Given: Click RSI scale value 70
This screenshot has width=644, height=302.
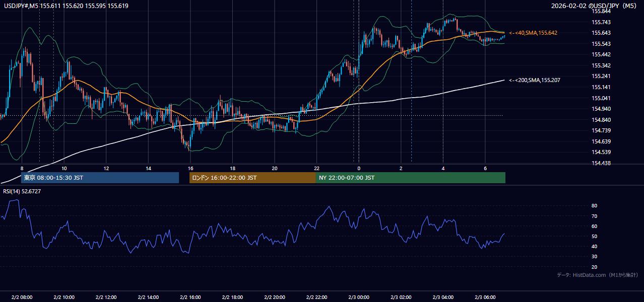Looking at the screenshot, I should 595,216.
